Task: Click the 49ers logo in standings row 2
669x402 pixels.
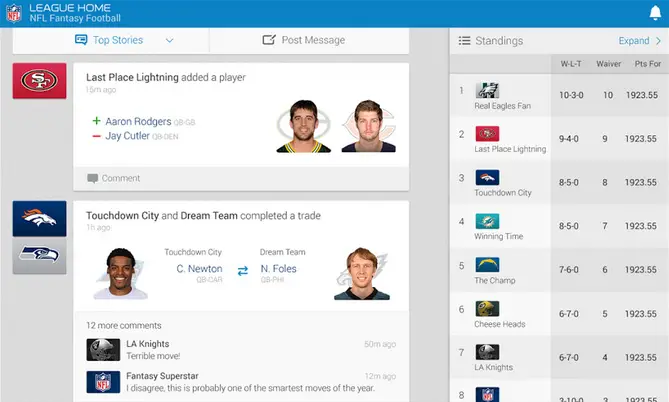Action: click(x=487, y=134)
